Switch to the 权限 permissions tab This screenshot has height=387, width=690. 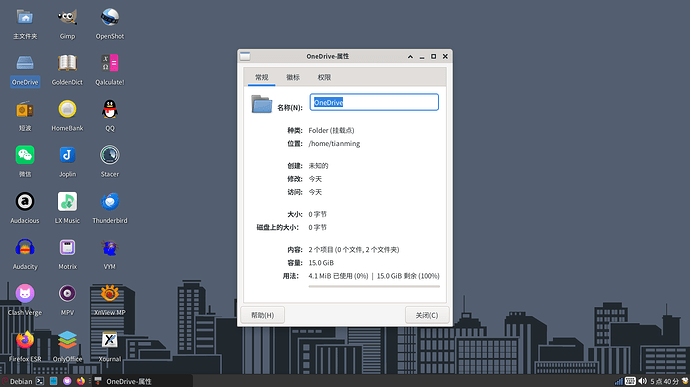324,77
